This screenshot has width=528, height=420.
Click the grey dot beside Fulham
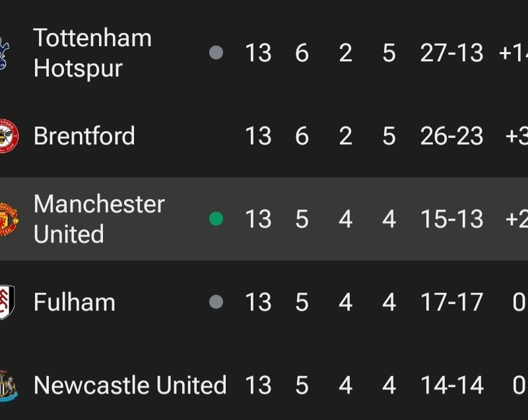[x=216, y=302]
